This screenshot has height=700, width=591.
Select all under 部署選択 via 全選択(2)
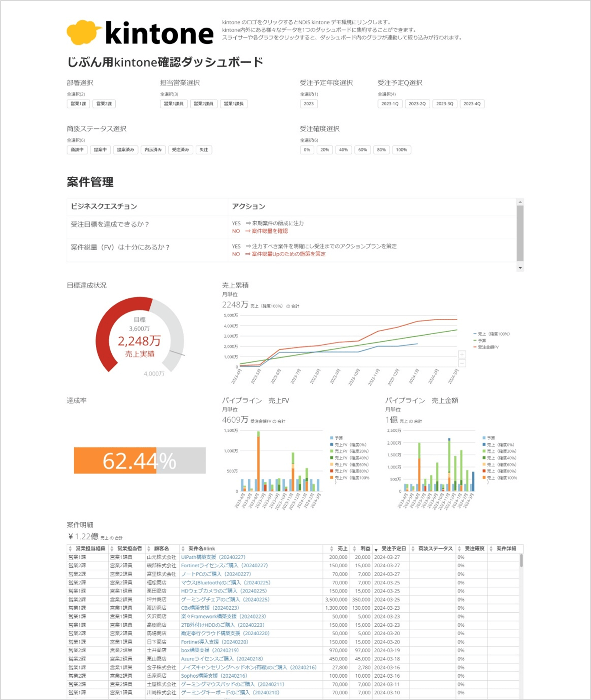[76, 94]
